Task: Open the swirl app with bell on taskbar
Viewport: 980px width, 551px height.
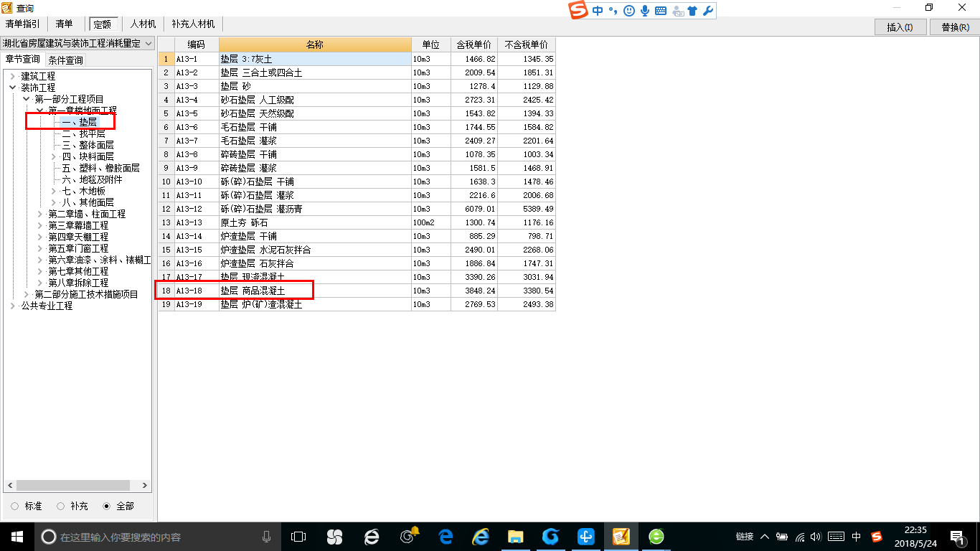Action: tap(408, 537)
